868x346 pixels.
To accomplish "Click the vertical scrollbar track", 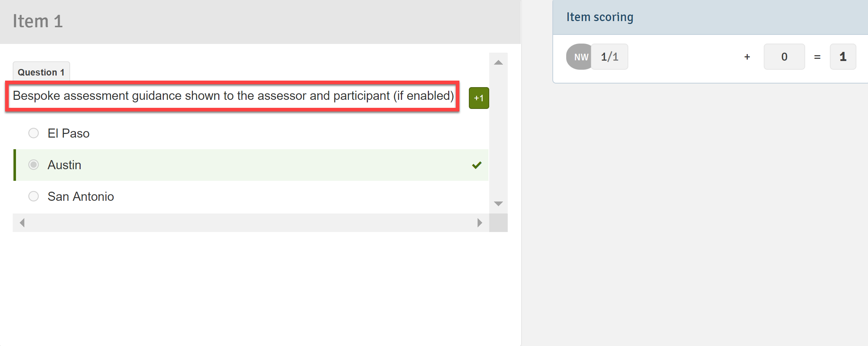I will [498, 133].
